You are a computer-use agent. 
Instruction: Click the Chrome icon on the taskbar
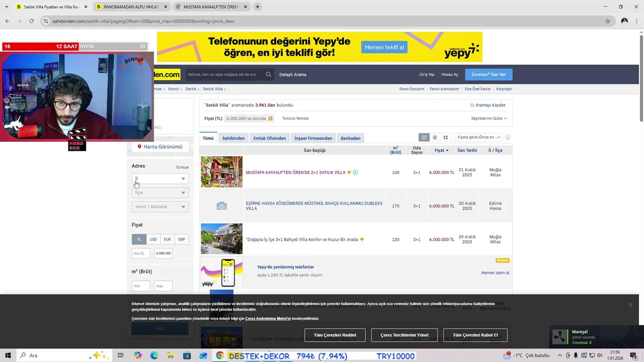point(220,355)
